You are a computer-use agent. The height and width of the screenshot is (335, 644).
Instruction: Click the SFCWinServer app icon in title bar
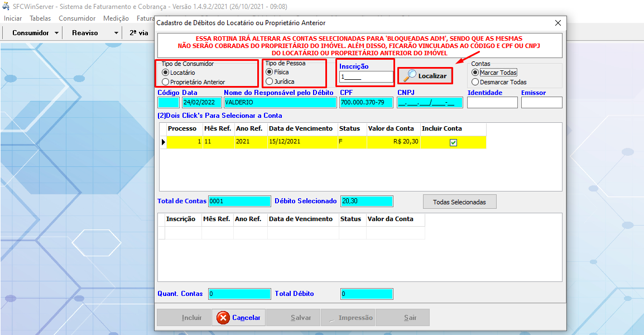coord(6,7)
